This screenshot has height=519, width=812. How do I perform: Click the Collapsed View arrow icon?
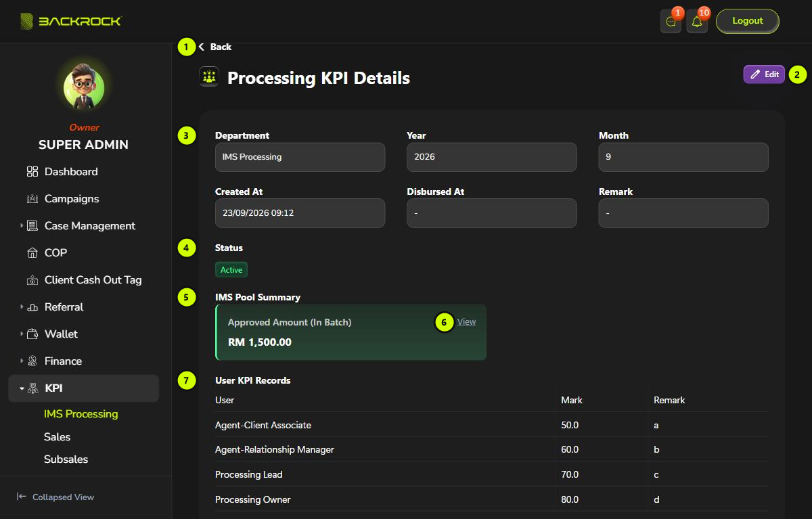pyautogui.click(x=22, y=497)
